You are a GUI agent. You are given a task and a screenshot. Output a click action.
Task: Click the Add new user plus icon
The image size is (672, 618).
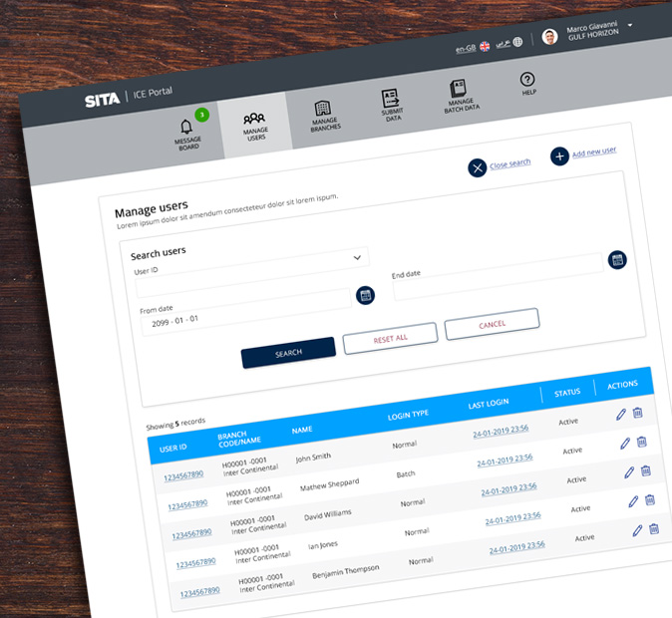coord(559,155)
